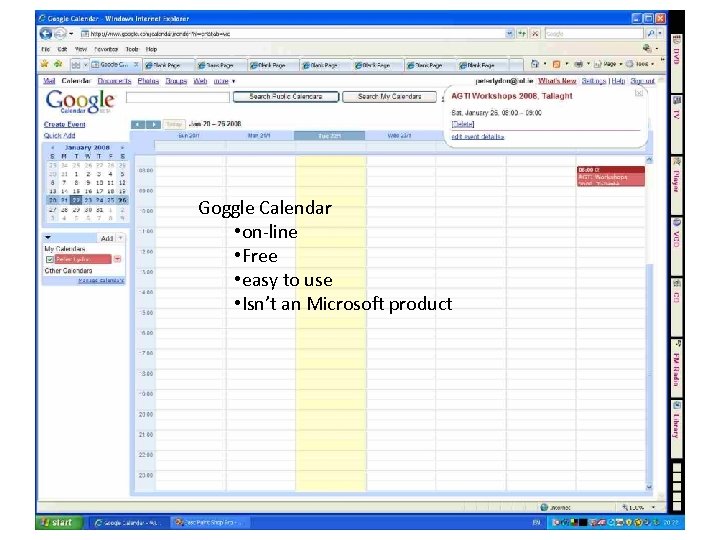Open the status bar zoom level dropdown
The height and width of the screenshot is (540, 720).
pyautogui.click(x=653, y=507)
